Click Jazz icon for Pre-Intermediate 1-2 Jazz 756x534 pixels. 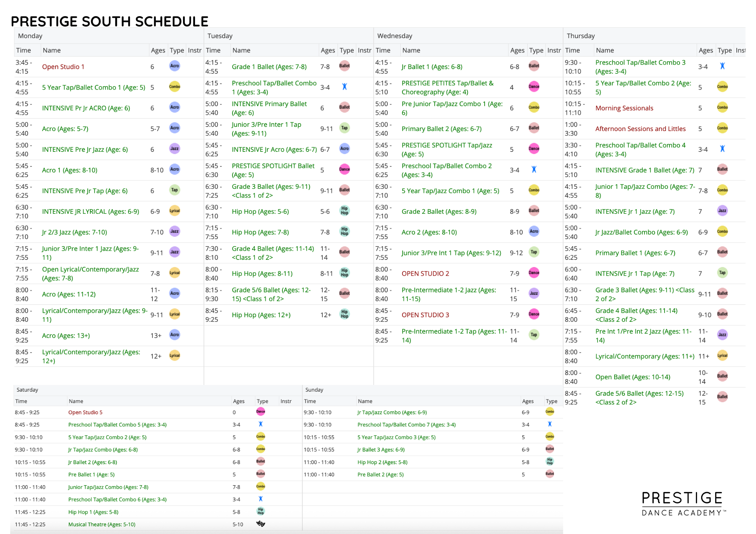pyautogui.click(x=534, y=293)
